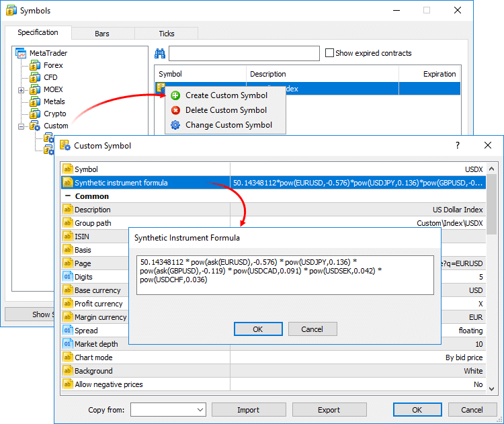Viewport: 504px width, 424px height.
Task: Click the MetaTrader root icon in tree
Action: coord(21,53)
